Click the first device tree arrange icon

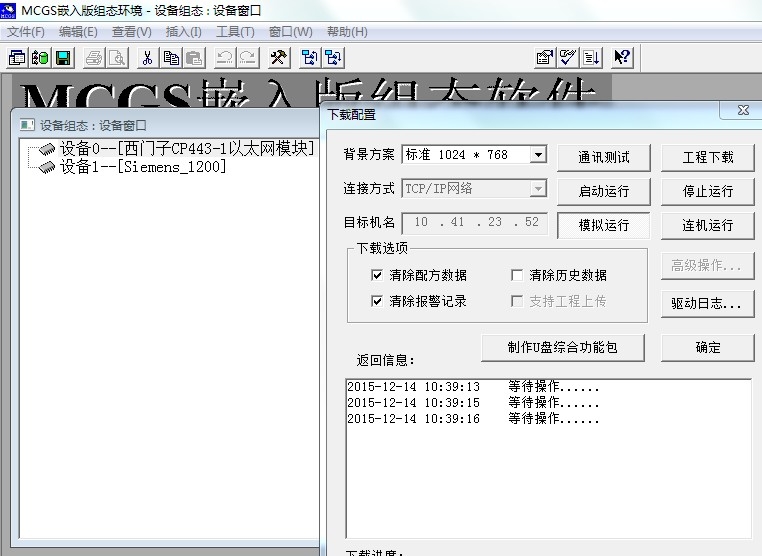click(x=309, y=58)
